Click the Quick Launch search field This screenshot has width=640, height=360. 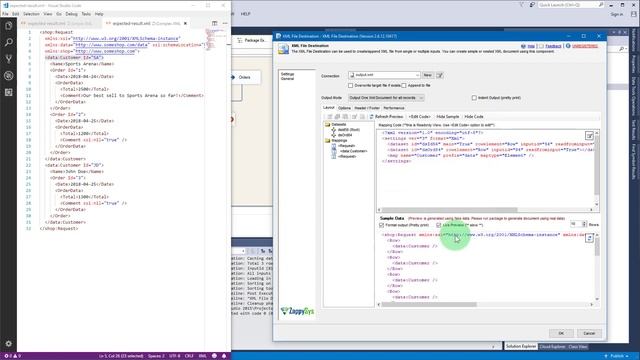(571, 5)
